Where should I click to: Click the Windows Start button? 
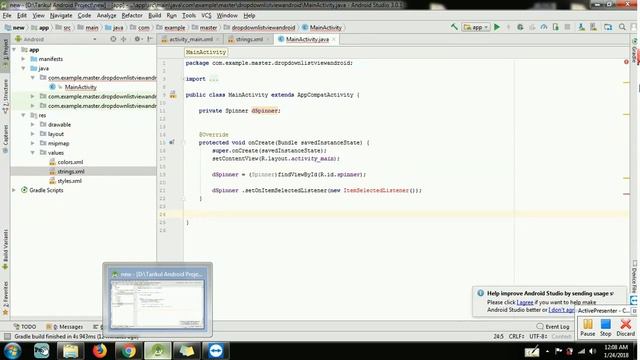point(13,351)
